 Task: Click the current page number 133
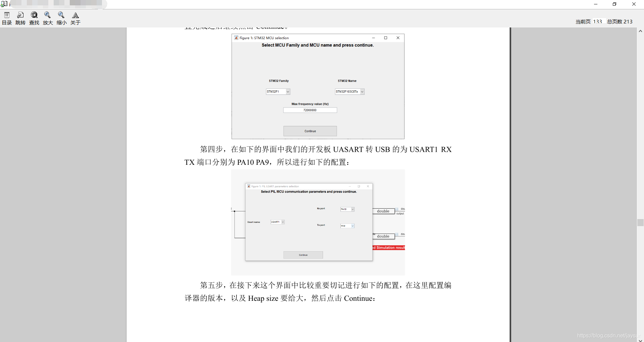click(x=597, y=21)
